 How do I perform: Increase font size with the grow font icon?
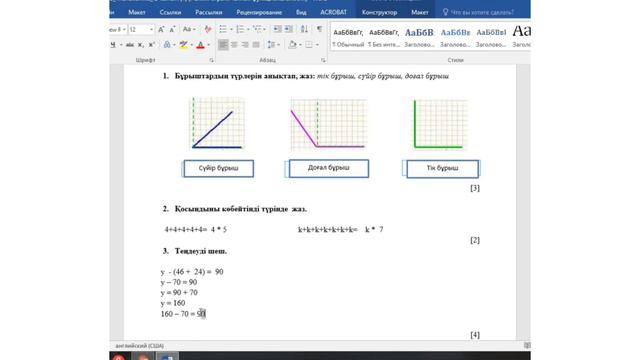161,29
